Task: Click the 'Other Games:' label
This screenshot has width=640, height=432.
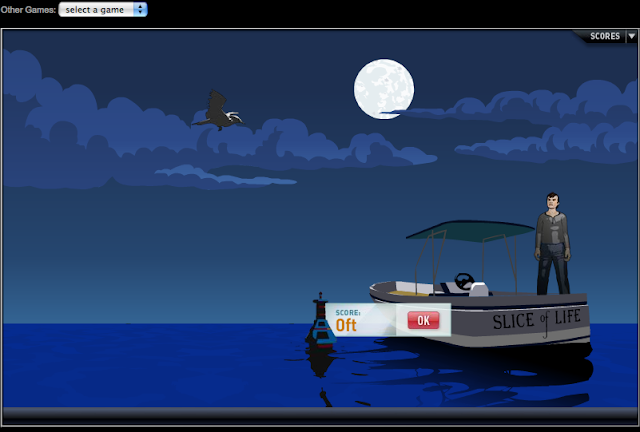Action: [28, 10]
